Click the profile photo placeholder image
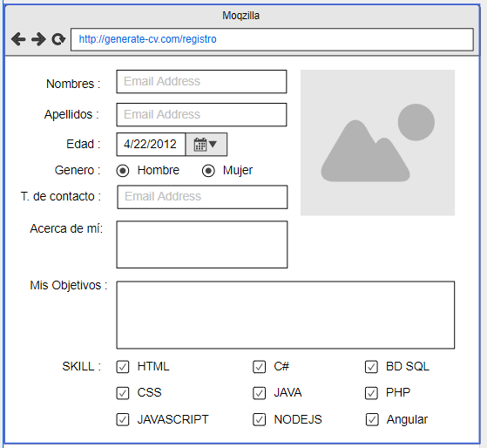This screenshot has width=487, height=448. click(x=377, y=143)
